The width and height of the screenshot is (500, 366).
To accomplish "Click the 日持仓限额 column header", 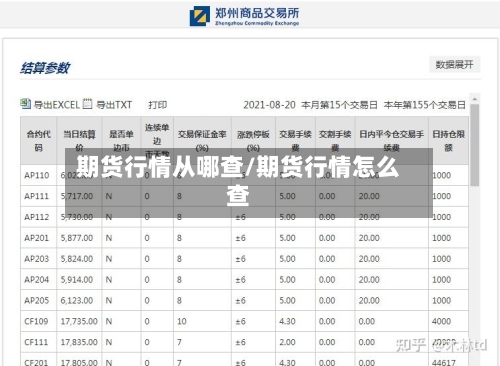I will click(x=448, y=141).
